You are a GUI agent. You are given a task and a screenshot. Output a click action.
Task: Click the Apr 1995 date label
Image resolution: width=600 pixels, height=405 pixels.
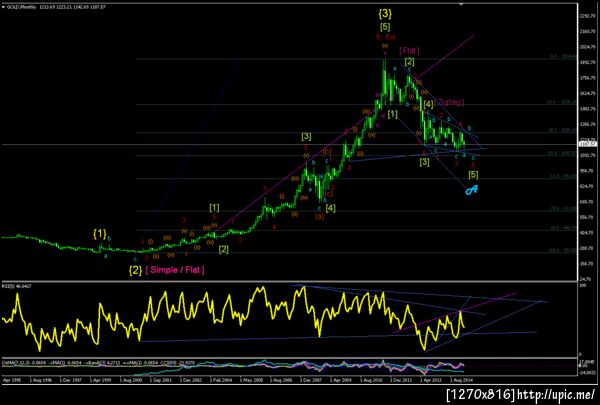(11, 381)
